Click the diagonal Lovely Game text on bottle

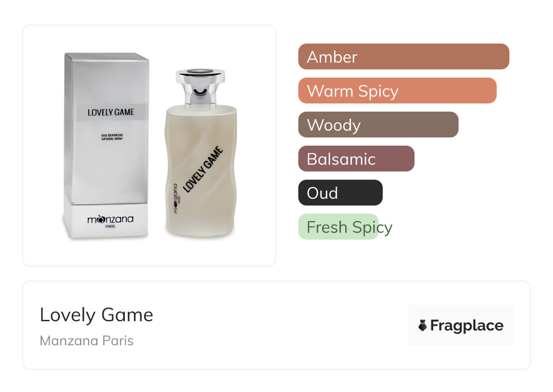[x=203, y=169]
